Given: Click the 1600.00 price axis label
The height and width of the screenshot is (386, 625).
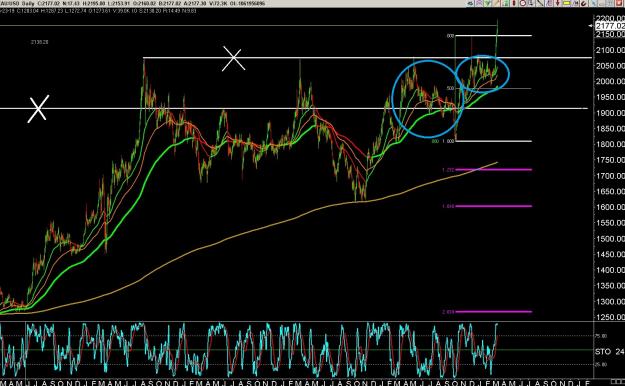Looking at the screenshot, I should 610,207.
